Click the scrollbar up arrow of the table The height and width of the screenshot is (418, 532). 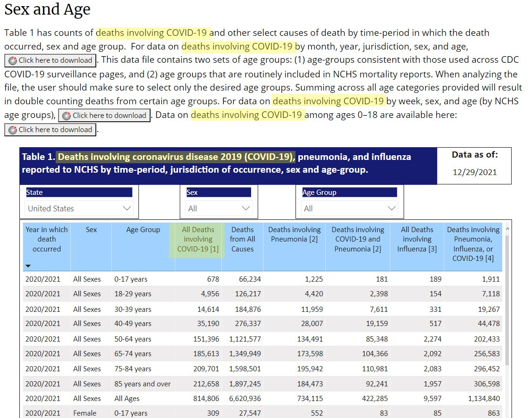[507, 229]
